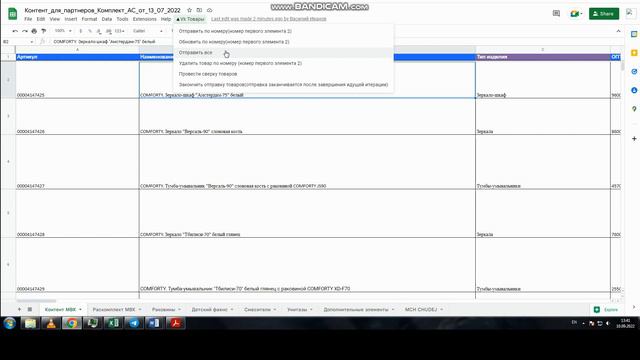Choose Удалить товар по номеру menu item
Screen dimensions: 640x360
click(283, 63)
